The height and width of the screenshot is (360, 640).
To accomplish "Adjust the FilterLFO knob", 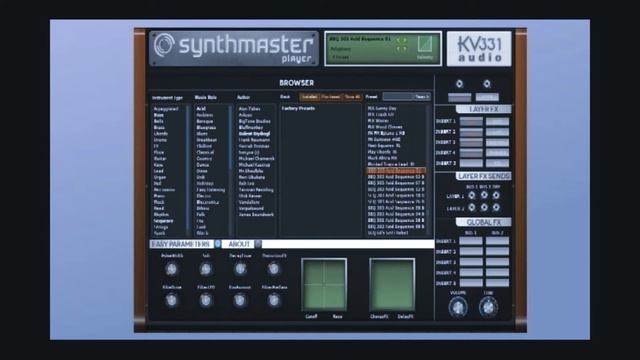I will 206,300.
